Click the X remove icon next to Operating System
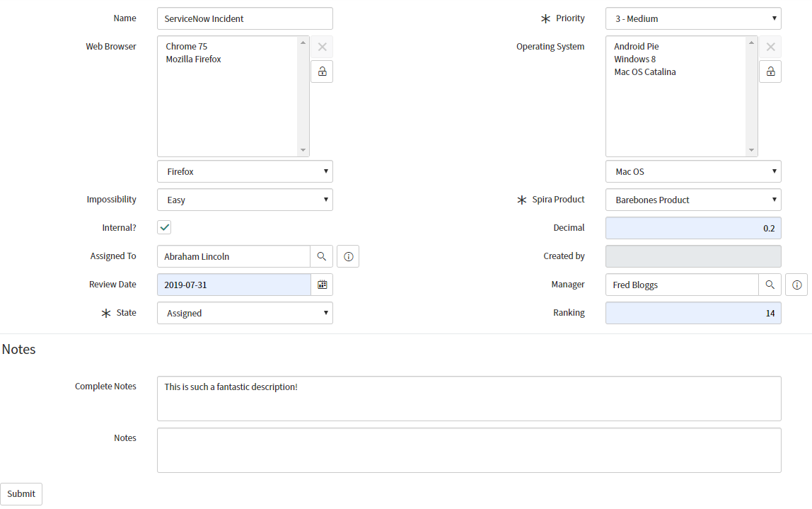This screenshot has width=812, height=509. click(770, 47)
